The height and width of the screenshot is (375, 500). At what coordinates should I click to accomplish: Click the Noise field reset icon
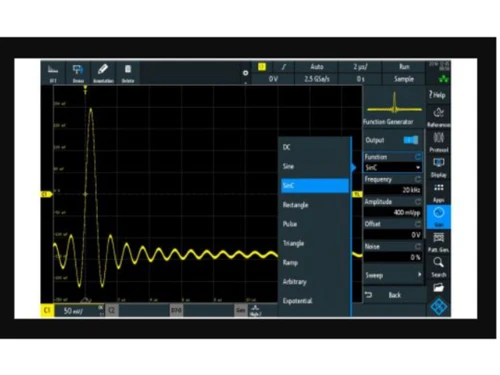click(x=418, y=246)
